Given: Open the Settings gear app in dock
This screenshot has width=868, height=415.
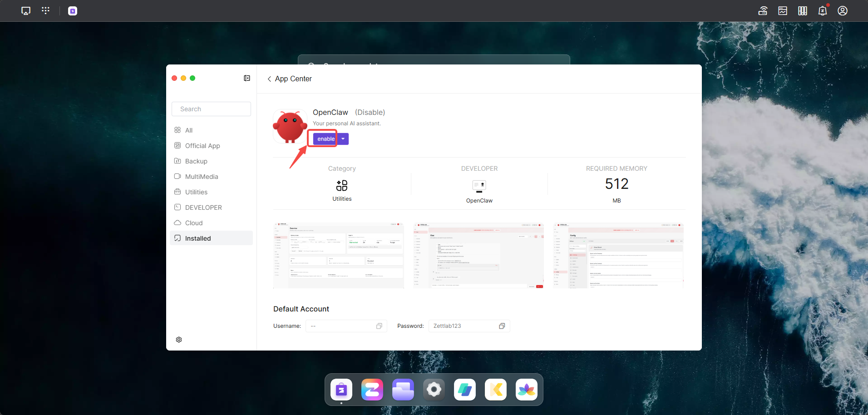Looking at the screenshot, I should coord(434,390).
